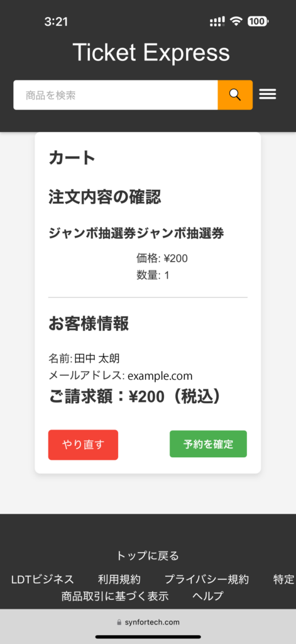
Task: Follow the トップに戻る link
Action: pyautogui.click(x=148, y=556)
